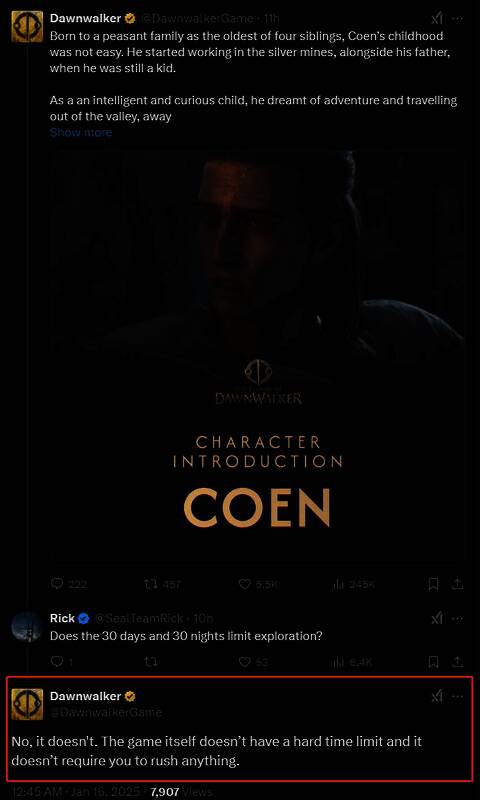Expand post text with Show more

click(x=81, y=132)
